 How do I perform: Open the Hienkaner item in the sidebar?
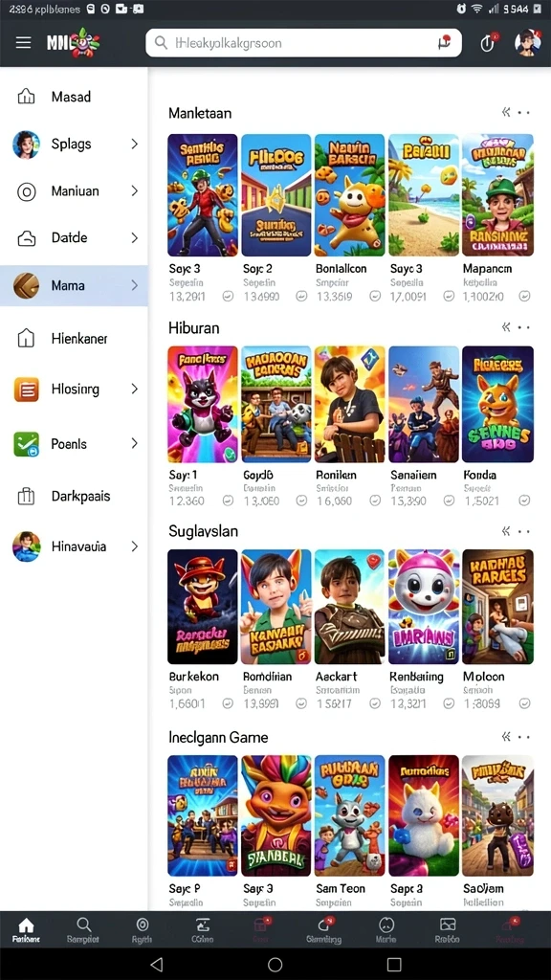click(74, 339)
